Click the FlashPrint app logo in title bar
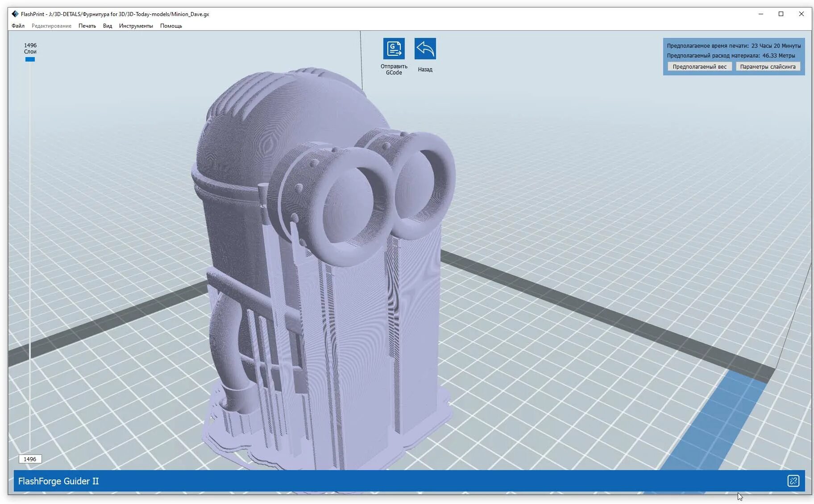Image resolution: width=814 pixels, height=504 pixels. pyautogui.click(x=15, y=14)
